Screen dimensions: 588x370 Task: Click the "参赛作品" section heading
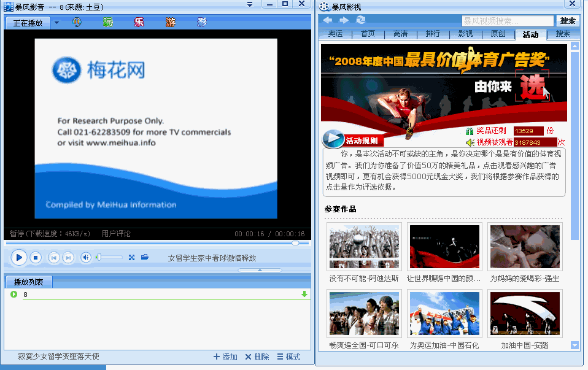click(x=340, y=209)
